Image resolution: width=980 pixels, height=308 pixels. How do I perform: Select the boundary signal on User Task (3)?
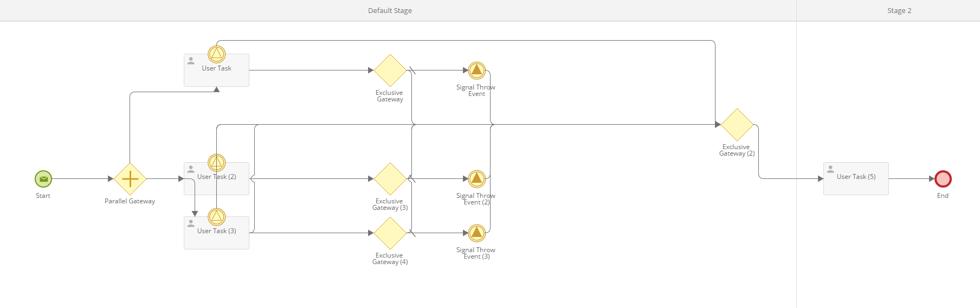click(217, 216)
